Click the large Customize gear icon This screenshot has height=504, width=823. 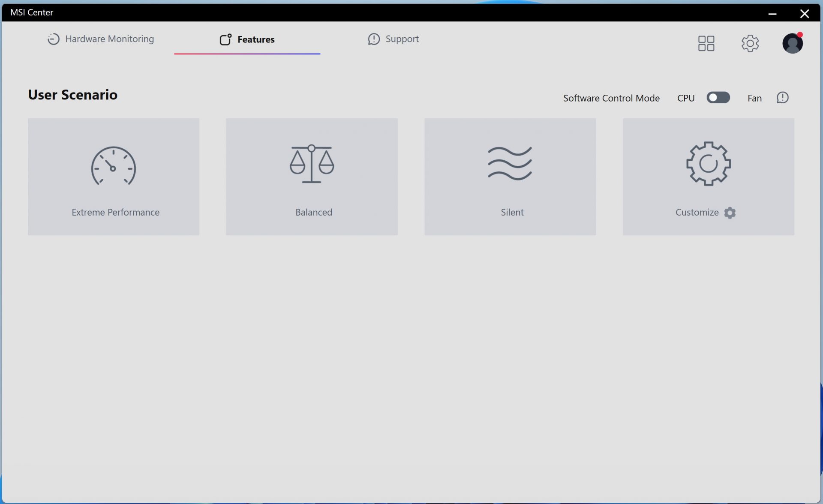[x=708, y=163]
